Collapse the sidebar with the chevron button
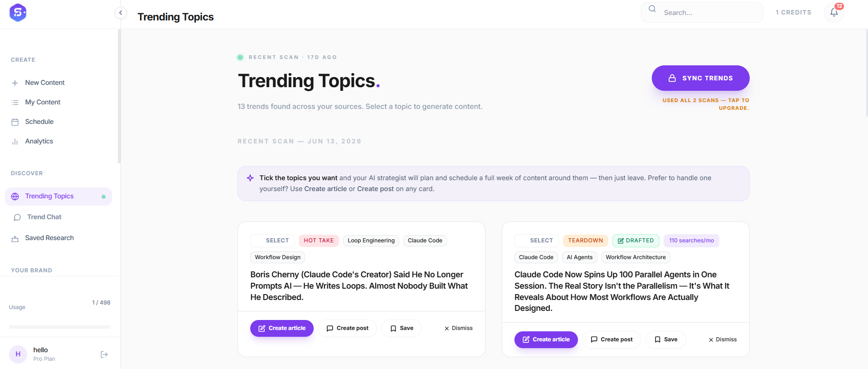This screenshot has width=868, height=369. click(121, 13)
